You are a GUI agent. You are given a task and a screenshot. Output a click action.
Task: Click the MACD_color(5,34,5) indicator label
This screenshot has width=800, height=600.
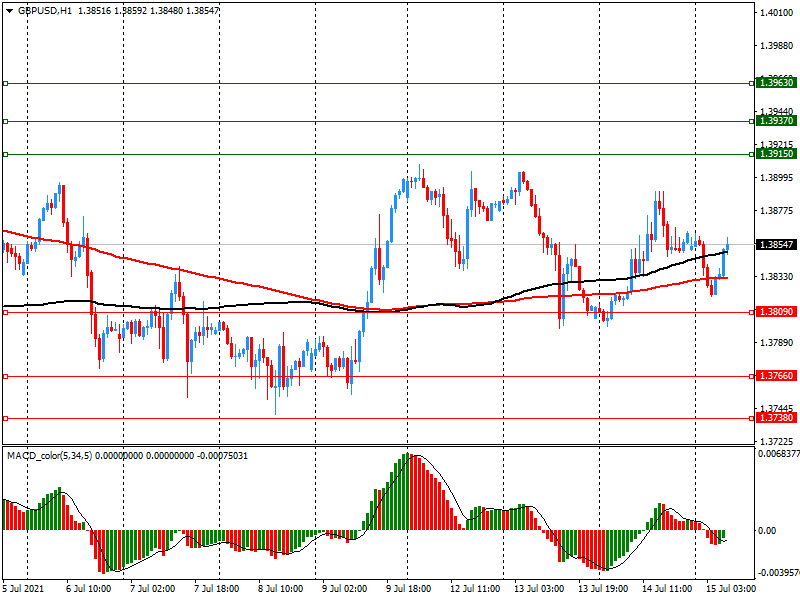(49, 456)
